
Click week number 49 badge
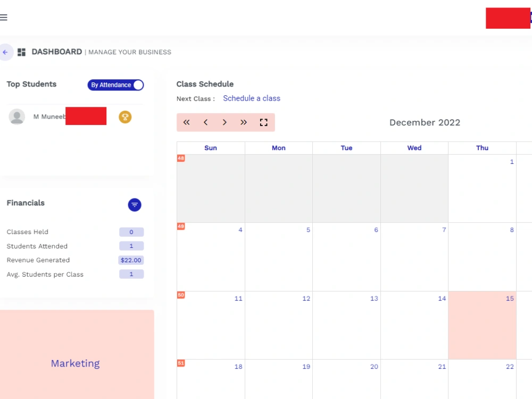(181, 226)
